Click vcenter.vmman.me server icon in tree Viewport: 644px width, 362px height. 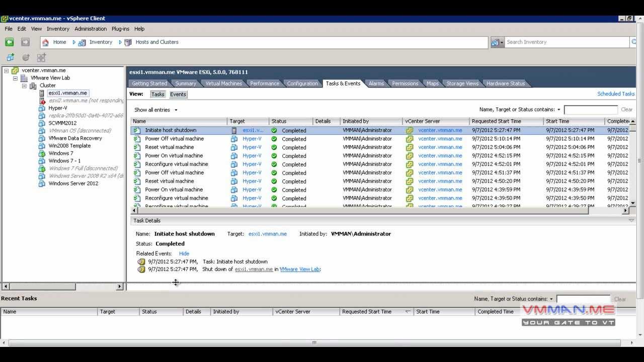(15, 71)
